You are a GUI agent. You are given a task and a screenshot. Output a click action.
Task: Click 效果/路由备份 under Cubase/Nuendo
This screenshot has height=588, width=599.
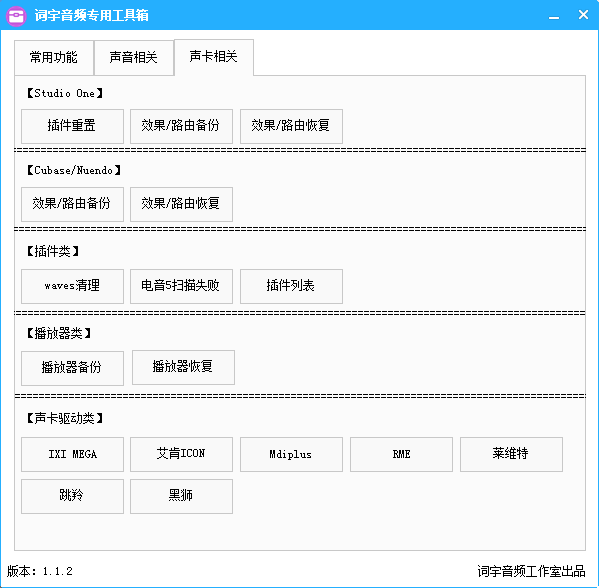tap(72, 204)
